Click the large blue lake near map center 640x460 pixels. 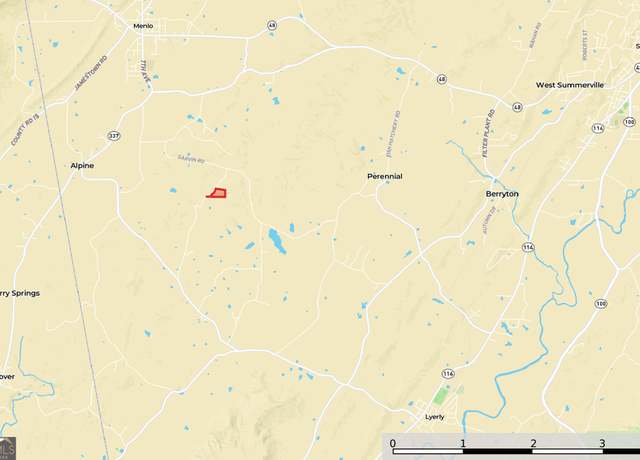tap(277, 241)
